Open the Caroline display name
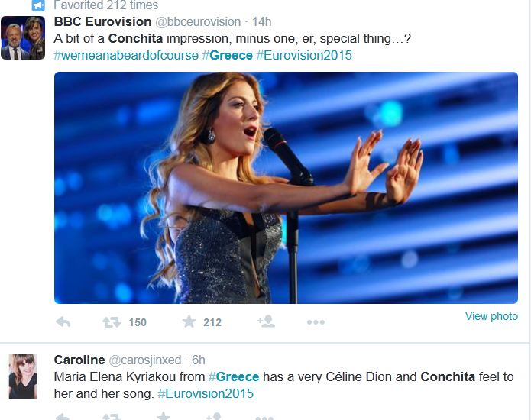 pyautogui.click(x=79, y=360)
